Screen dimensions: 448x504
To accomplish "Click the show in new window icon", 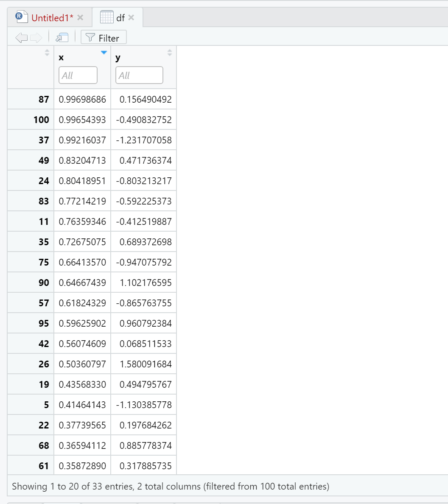I will [62, 38].
